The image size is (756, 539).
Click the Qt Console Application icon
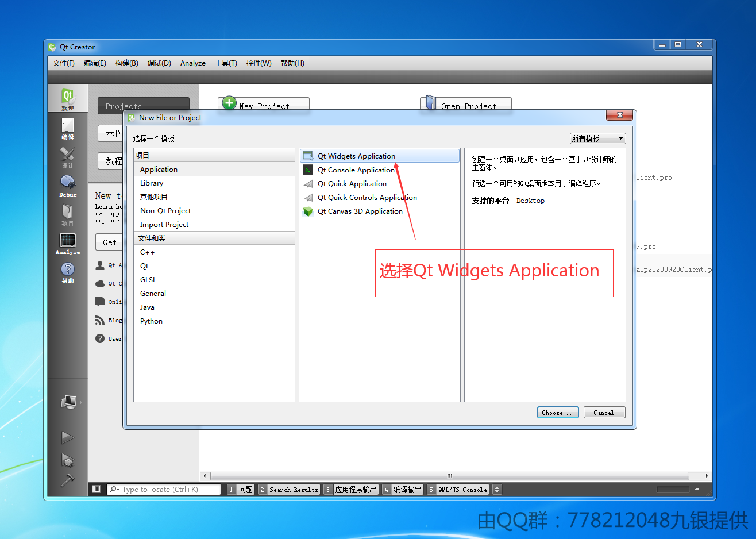click(x=308, y=170)
